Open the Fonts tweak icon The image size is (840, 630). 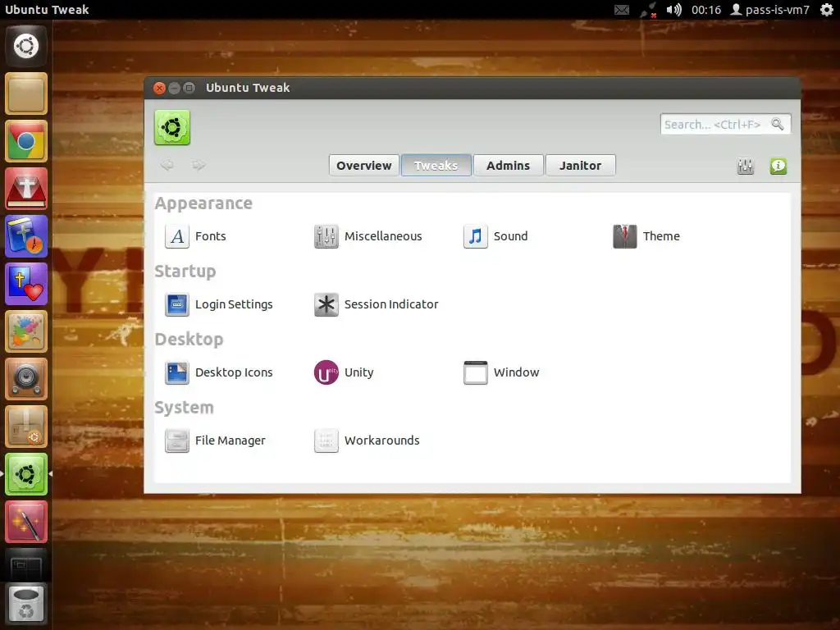pyautogui.click(x=177, y=236)
